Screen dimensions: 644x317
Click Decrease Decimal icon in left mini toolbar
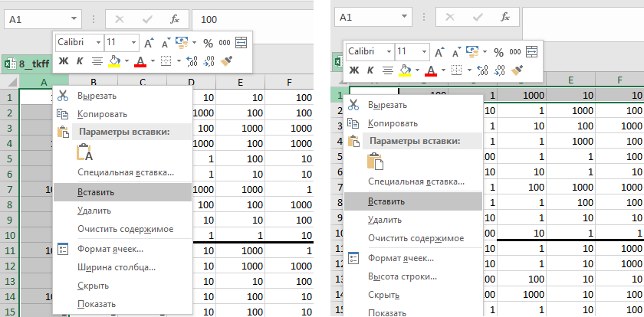point(209,61)
